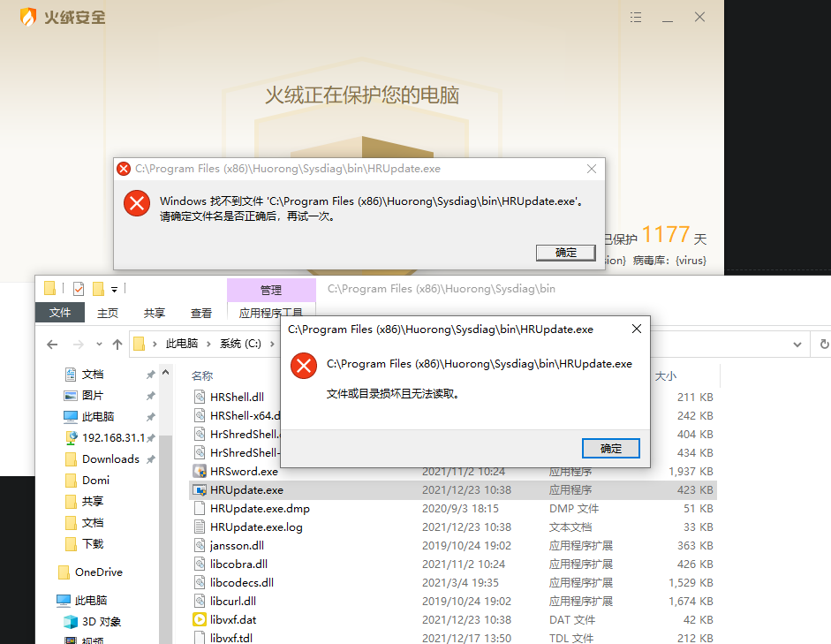The image size is (831, 644).
Task: Close the 文件或目录损坏且无法读取 dialog
Action: click(x=637, y=330)
